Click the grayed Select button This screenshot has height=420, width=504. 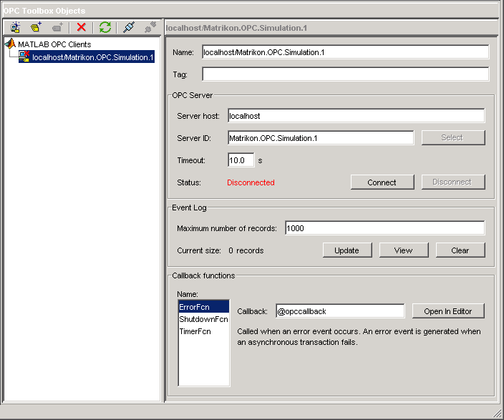tap(453, 137)
